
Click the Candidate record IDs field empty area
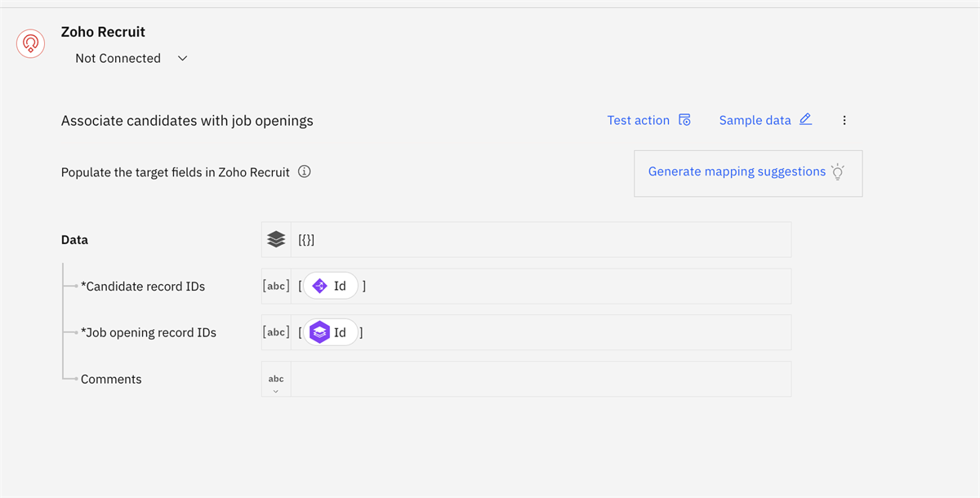tap(572, 286)
